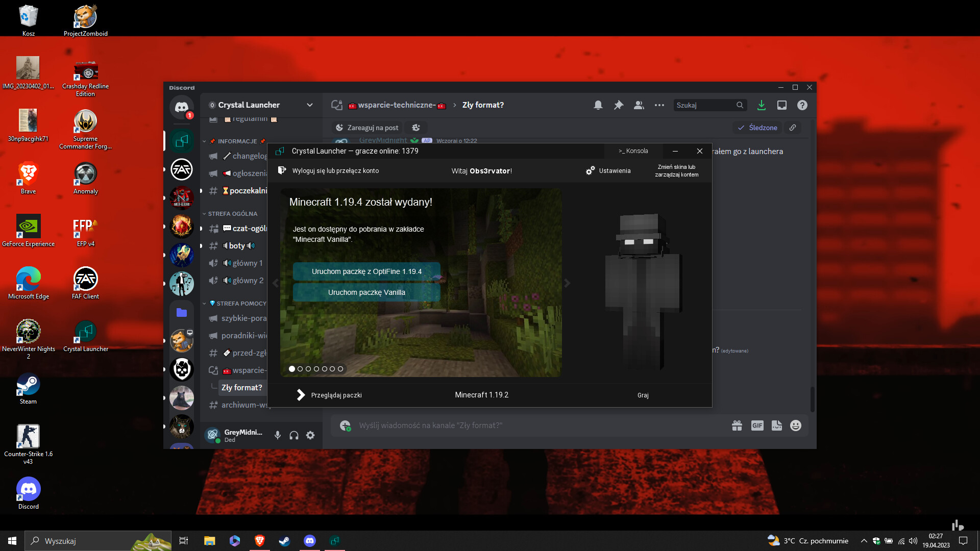980x551 pixels.
Task: Toggle Discord member list icon
Action: pos(639,105)
